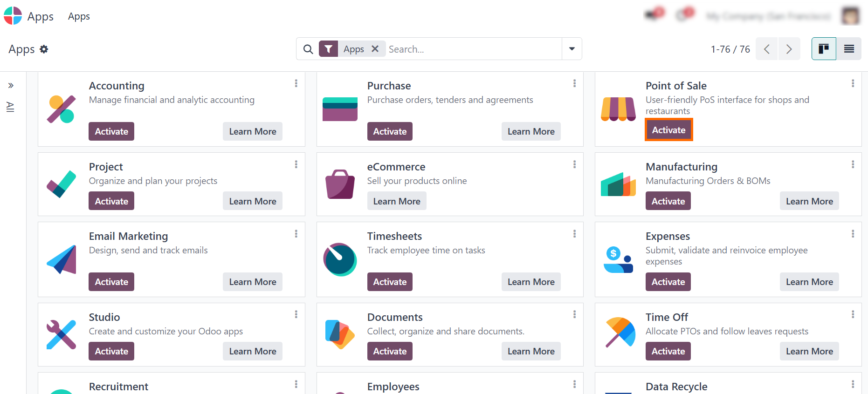Open the Expenses card options menu
This screenshot has height=394, width=868.
[853, 234]
